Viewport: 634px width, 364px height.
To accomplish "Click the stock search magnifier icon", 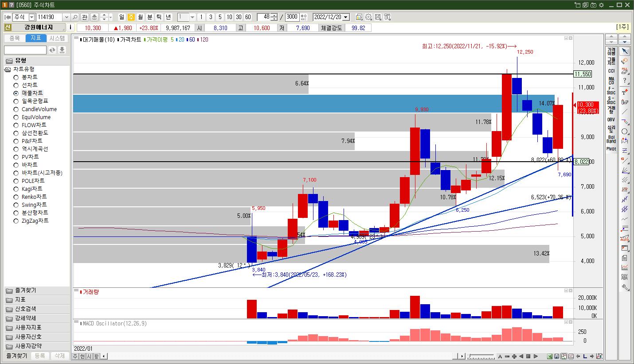I will (x=75, y=17).
